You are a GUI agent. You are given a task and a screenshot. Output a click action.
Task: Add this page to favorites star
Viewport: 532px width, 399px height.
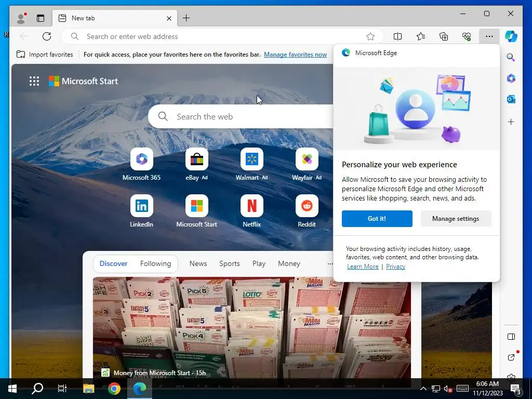(370, 36)
